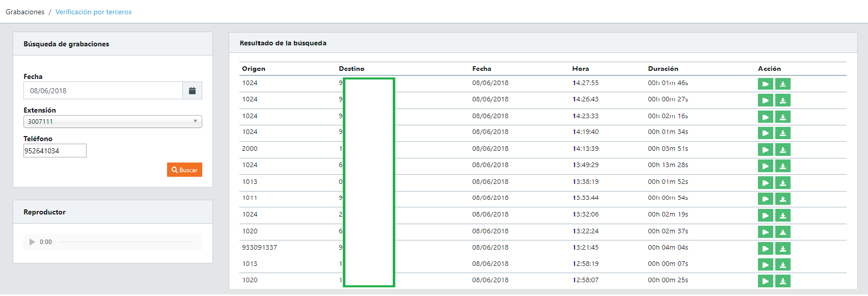Play the 13:38:19 recording
The width and height of the screenshot is (868, 296).
[765, 183]
